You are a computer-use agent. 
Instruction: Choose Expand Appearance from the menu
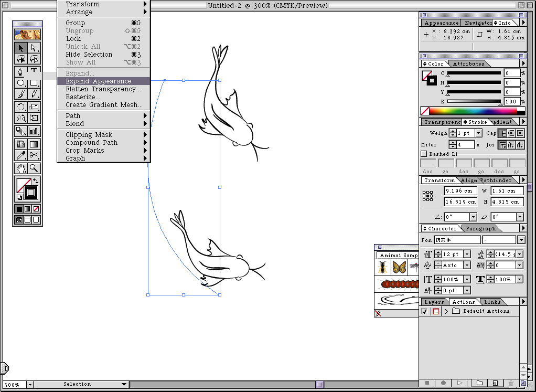pyautogui.click(x=103, y=81)
